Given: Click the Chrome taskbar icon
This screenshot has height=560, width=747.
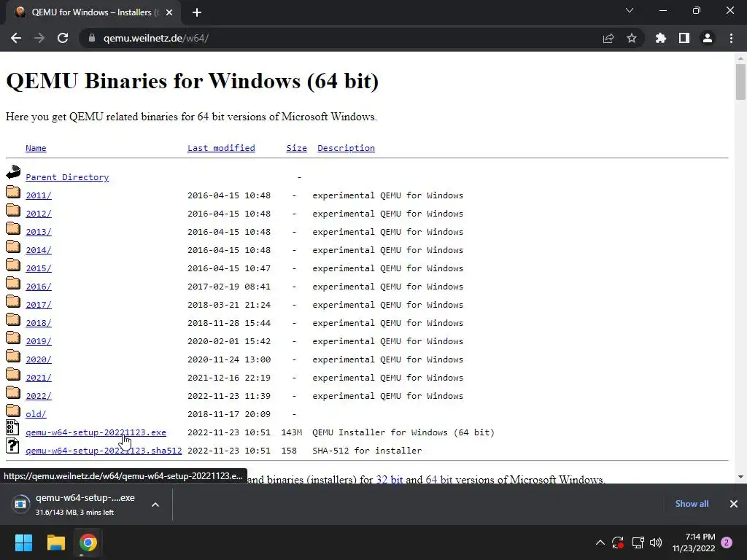Looking at the screenshot, I should pos(88,542).
